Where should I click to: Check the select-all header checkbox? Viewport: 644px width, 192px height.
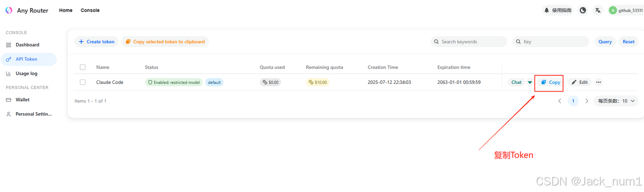(83, 67)
